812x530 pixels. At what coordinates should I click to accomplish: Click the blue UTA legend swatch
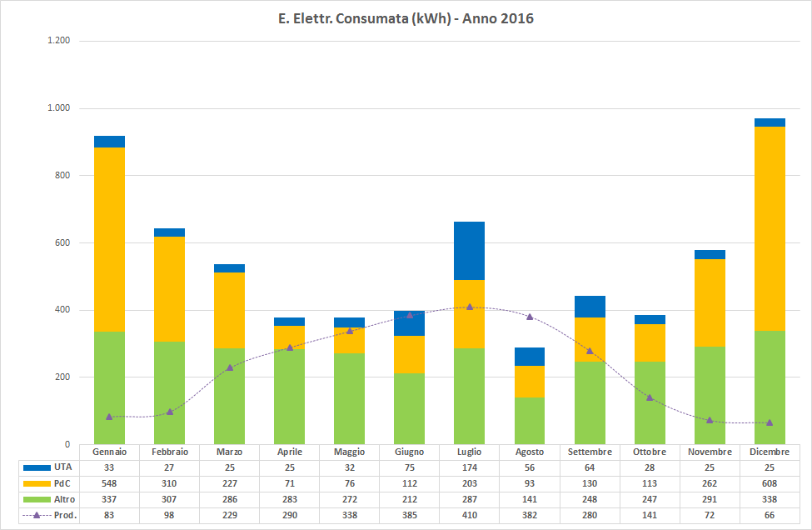(x=36, y=467)
